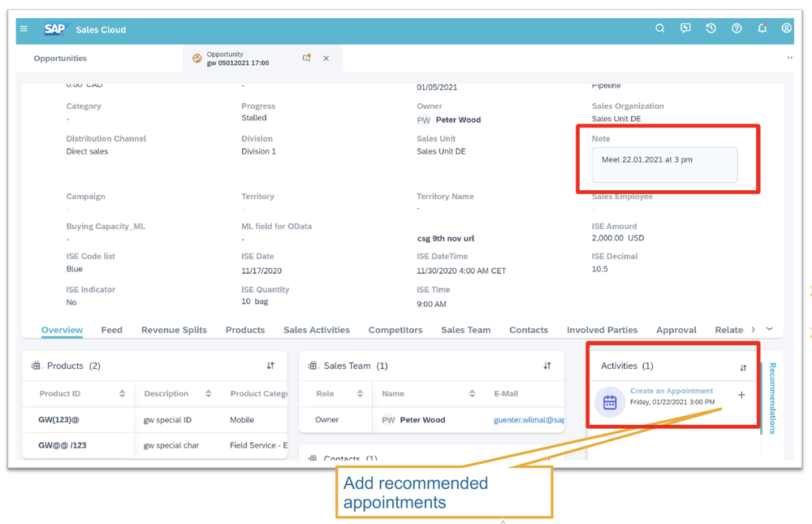The height and width of the screenshot is (524, 812).
Task: Sort by Role column
Action: click(x=360, y=394)
